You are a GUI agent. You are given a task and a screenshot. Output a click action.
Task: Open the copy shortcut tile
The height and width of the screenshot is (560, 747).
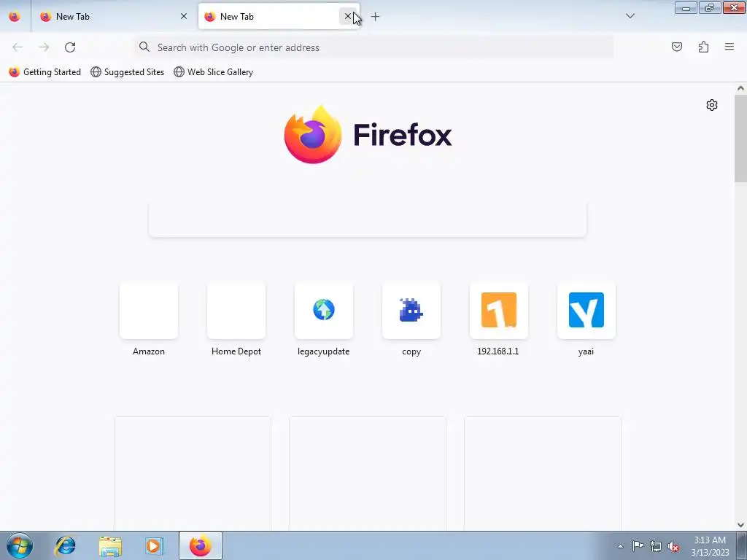click(411, 320)
